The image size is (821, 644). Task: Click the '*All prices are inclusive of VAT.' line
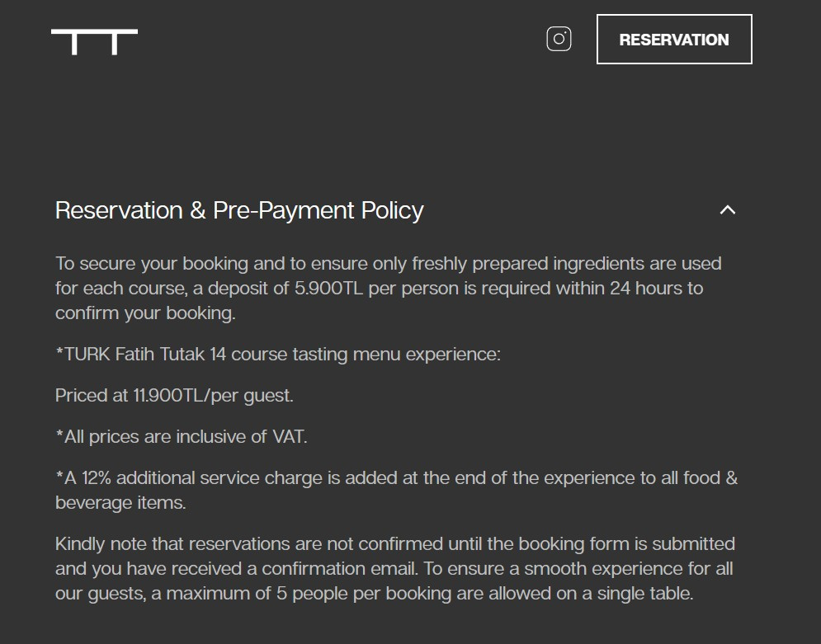[182, 436]
